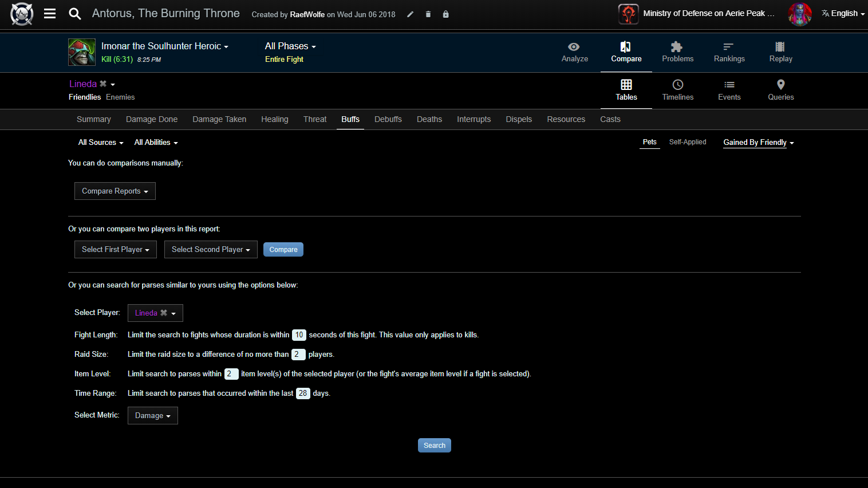
Task: Open English language dropdown
Action: tap(843, 13)
